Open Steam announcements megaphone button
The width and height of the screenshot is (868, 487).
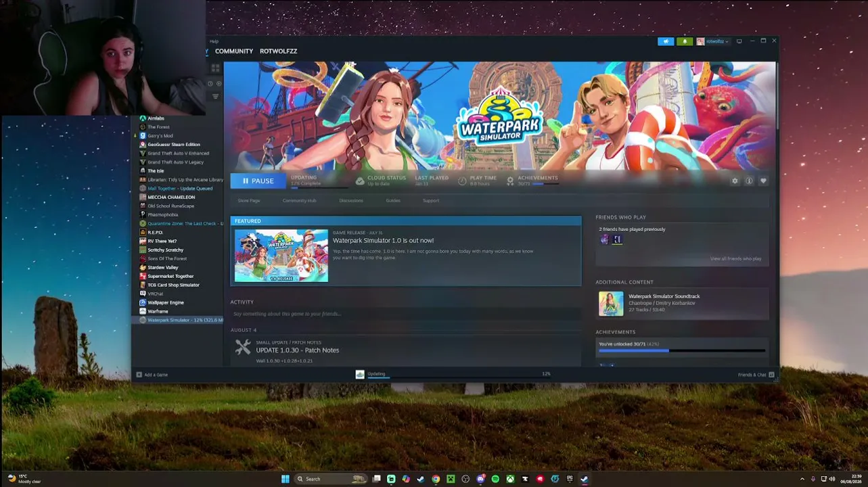click(666, 41)
